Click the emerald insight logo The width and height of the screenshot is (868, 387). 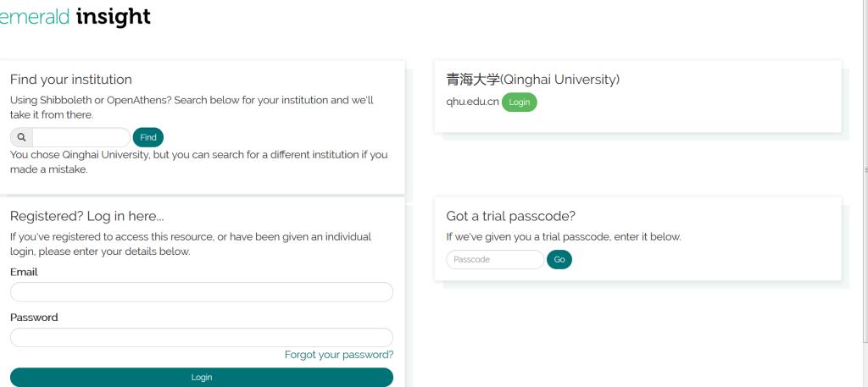point(75,17)
